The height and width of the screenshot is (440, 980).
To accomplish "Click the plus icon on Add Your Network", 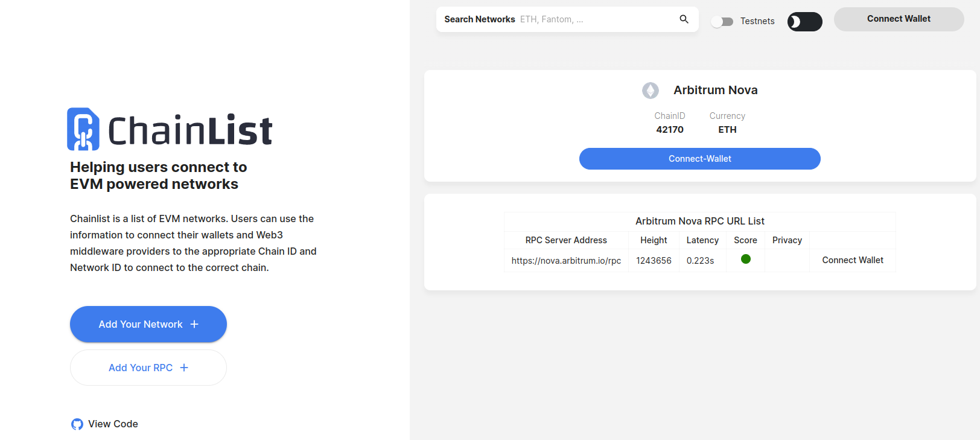I will coord(194,324).
